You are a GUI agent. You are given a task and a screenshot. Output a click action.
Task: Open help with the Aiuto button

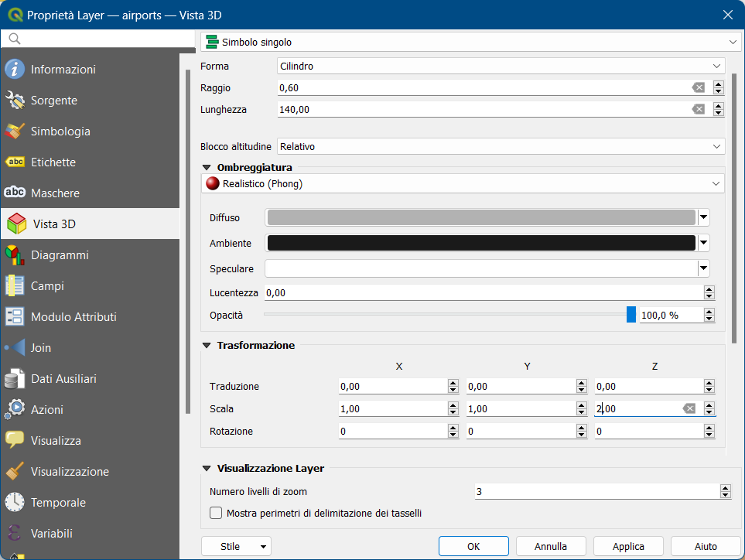706,546
